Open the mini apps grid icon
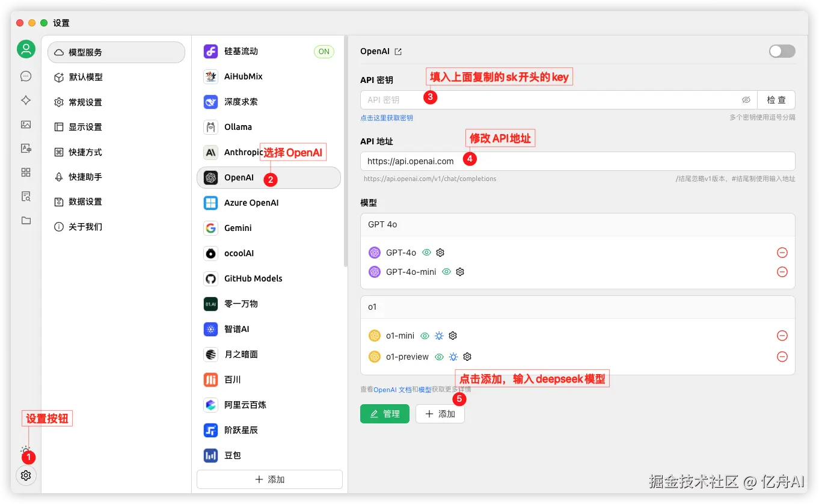This screenshot has height=504, width=819. pyautogui.click(x=26, y=173)
